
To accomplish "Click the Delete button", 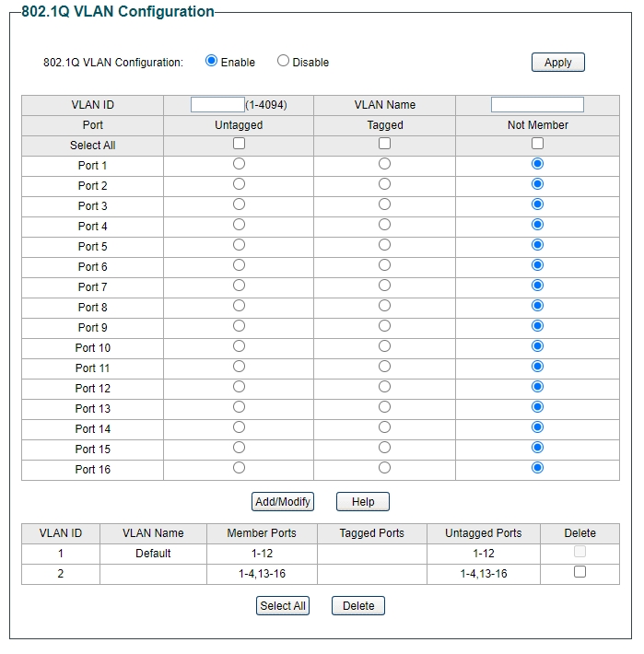I will pyautogui.click(x=358, y=606).
